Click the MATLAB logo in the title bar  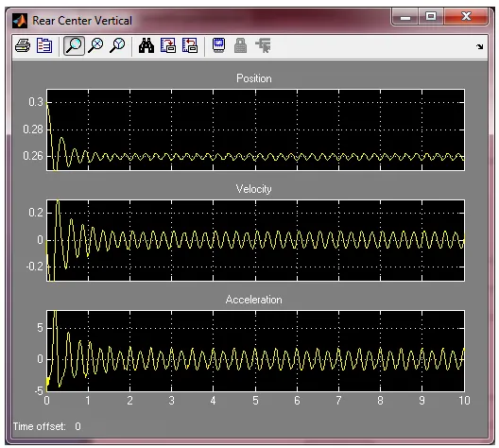click(20, 21)
